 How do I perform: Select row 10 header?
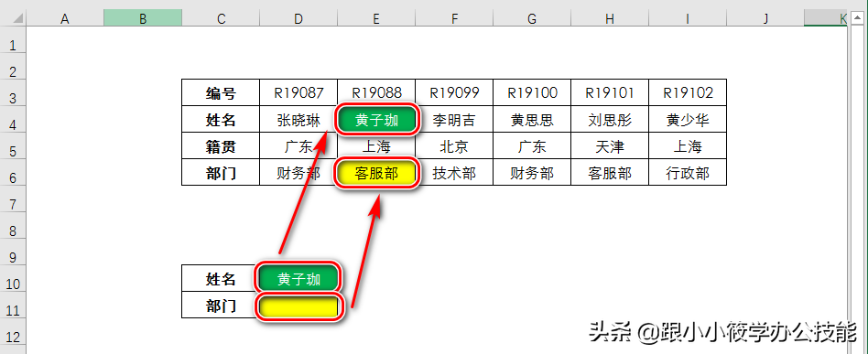[x=13, y=278]
